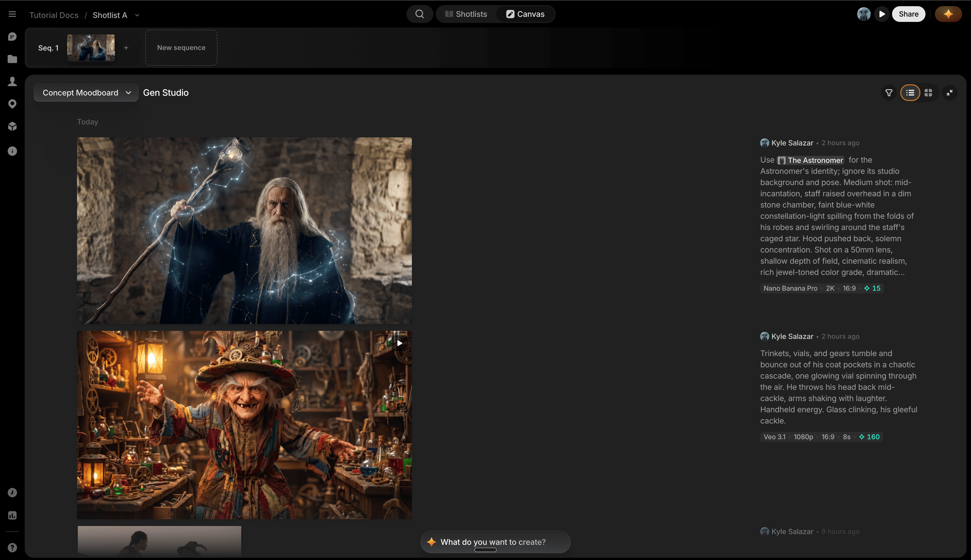Expand the Shotlist A dropdown chevron
Viewport: 971px width, 560px height.
click(x=137, y=15)
